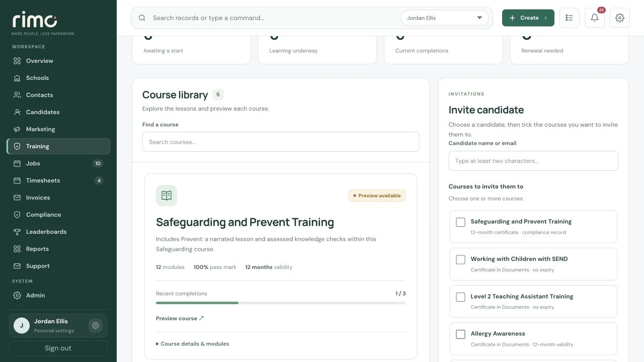Click the Leaderboards trophy icon in sidebar
644x362 pixels.
tap(17, 232)
